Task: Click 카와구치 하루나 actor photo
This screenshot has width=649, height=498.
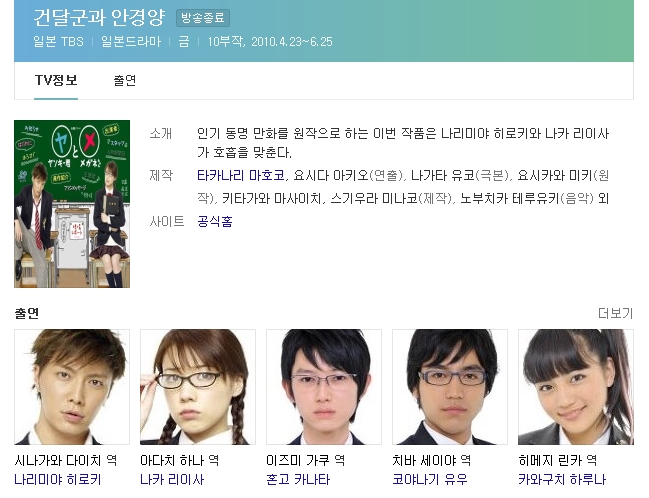Action: (x=576, y=387)
